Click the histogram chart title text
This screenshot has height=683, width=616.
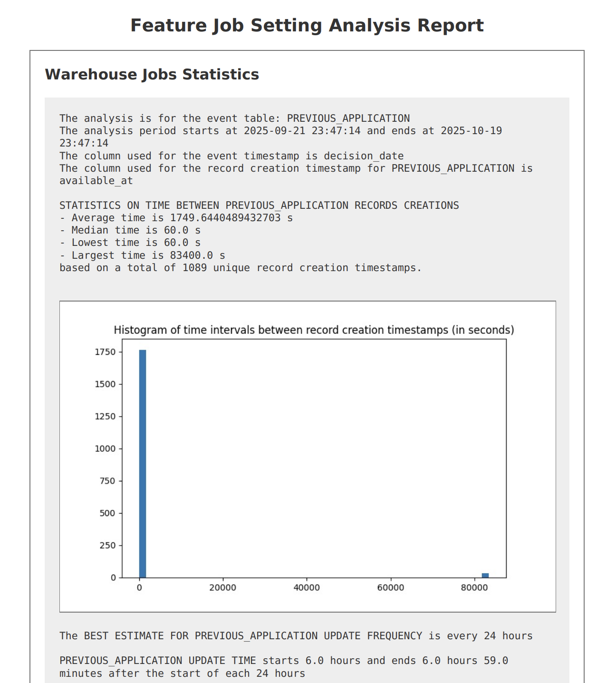pyautogui.click(x=314, y=330)
